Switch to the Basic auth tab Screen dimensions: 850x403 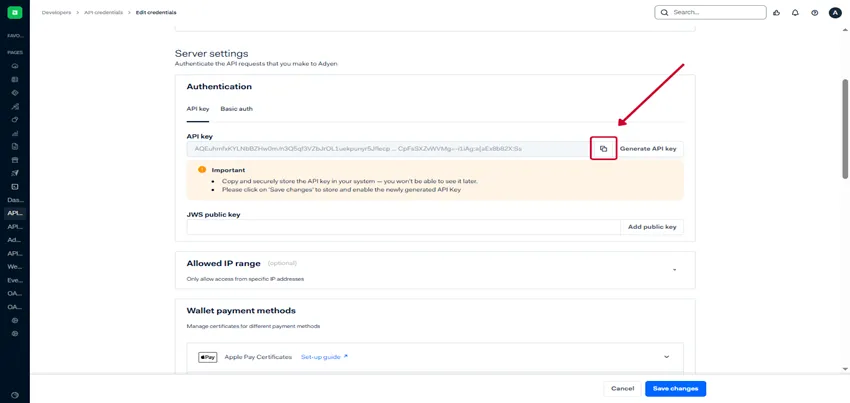[236, 108]
